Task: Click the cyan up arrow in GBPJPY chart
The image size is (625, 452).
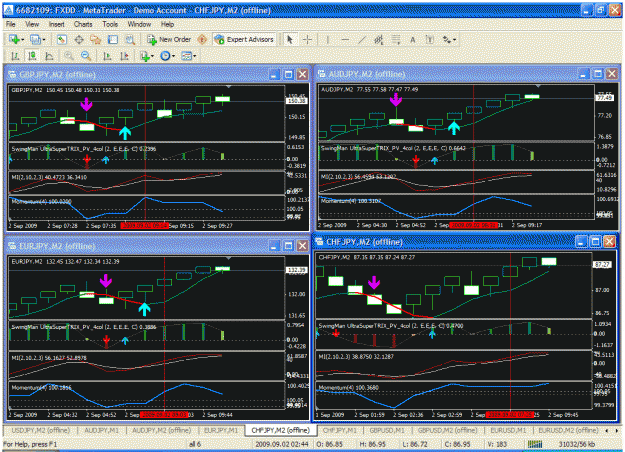Action: point(125,133)
